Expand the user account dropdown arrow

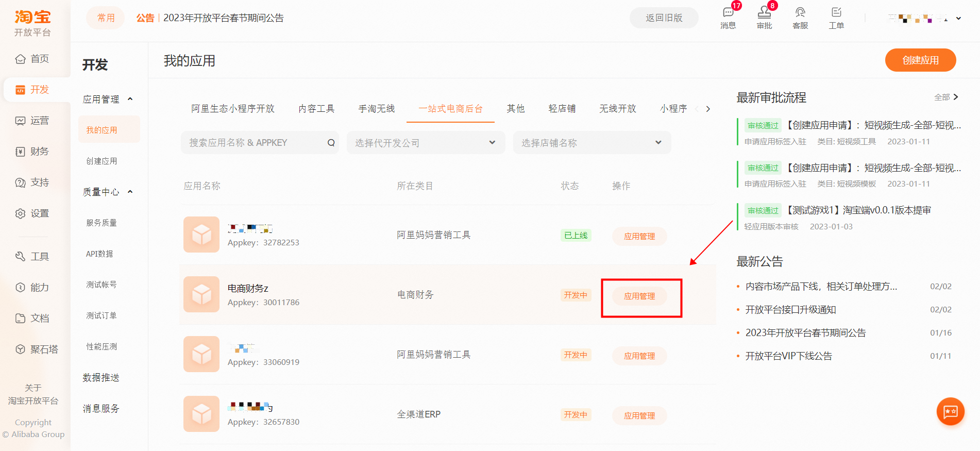[958, 19]
